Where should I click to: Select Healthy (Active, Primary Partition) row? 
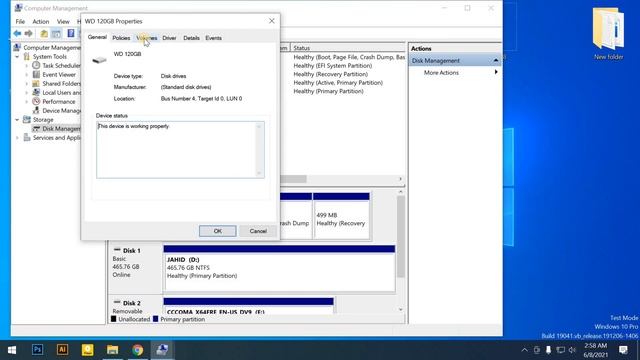tap(338, 83)
